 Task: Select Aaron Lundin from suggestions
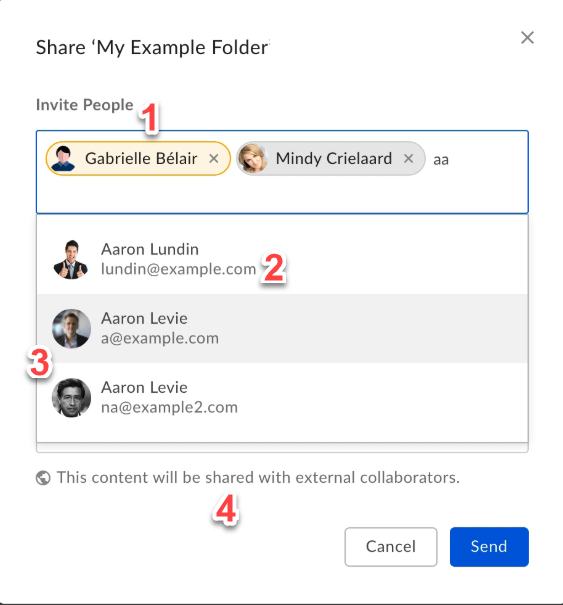tap(282, 259)
